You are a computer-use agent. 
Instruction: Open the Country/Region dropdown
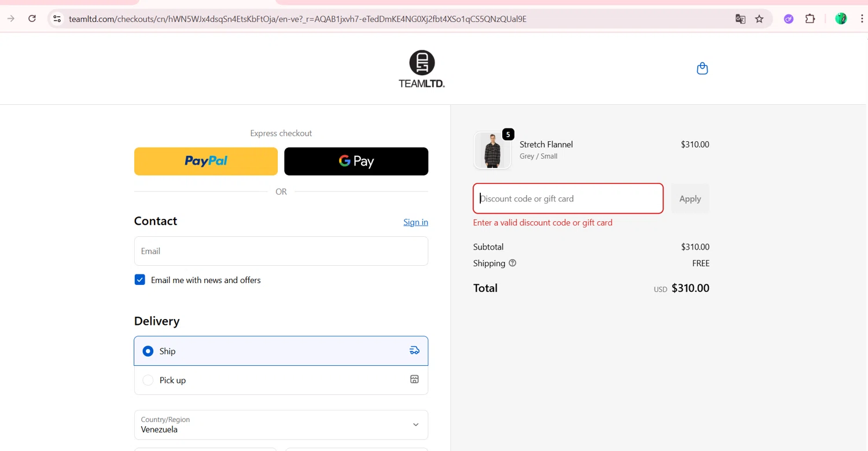pyautogui.click(x=281, y=425)
